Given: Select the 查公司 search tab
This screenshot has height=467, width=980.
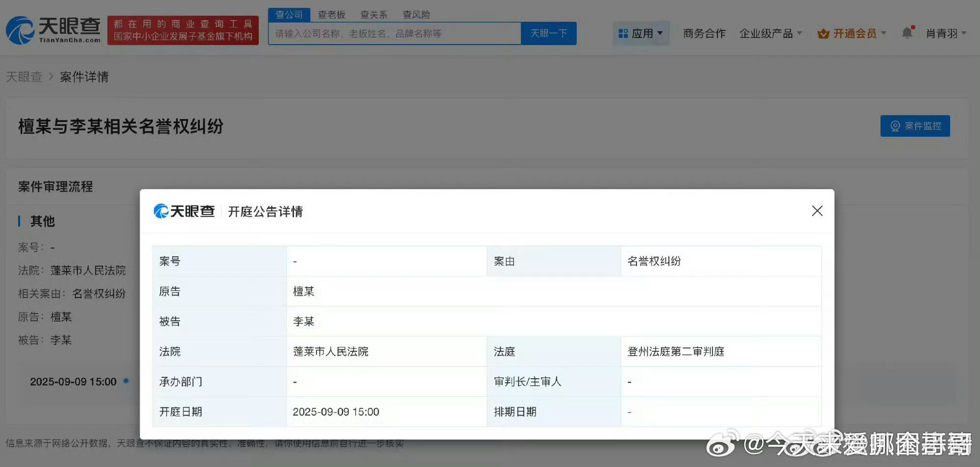Looking at the screenshot, I should point(289,15).
